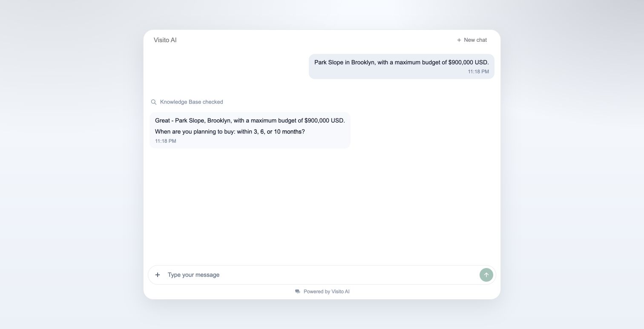
Task: Click the chat bubble icon in footer
Action: 298,291
